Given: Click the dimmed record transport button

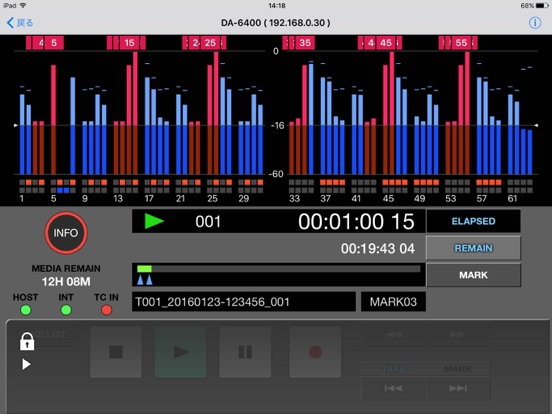Looking at the screenshot, I should coord(315,352).
